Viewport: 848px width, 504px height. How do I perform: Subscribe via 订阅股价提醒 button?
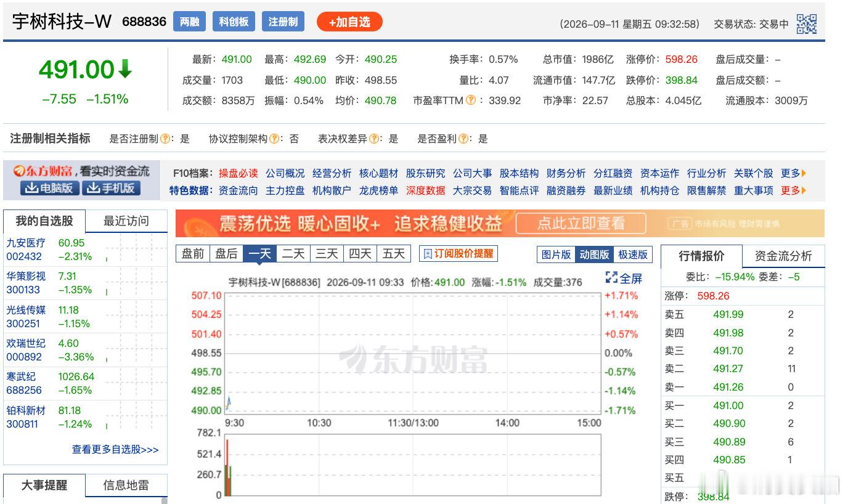pos(458,253)
